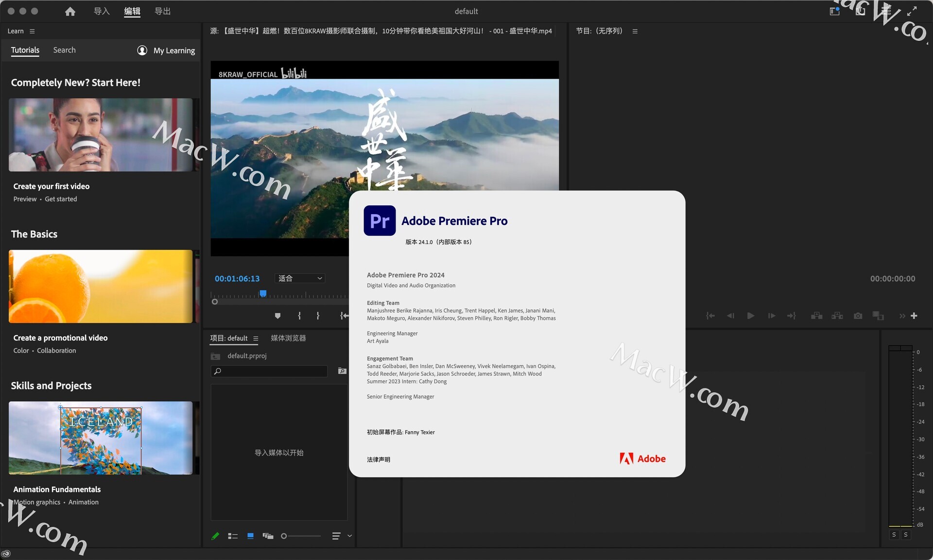Click the Pr app icon in About dialog

click(x=380, y=221)
